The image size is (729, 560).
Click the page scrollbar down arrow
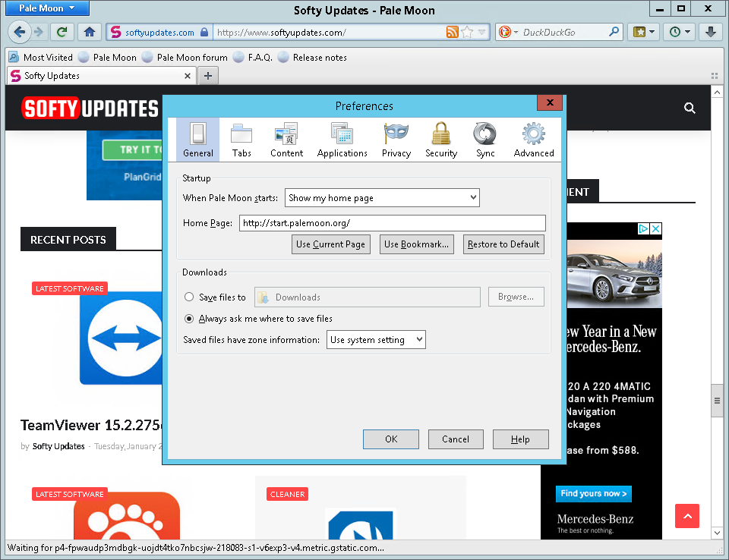click(717, 533)
